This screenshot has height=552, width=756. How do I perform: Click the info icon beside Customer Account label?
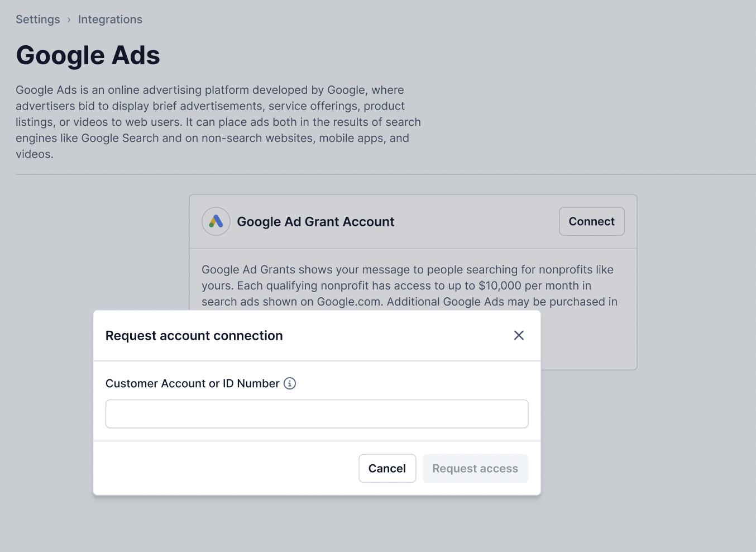pyautogui.click(x=290, y=383)
